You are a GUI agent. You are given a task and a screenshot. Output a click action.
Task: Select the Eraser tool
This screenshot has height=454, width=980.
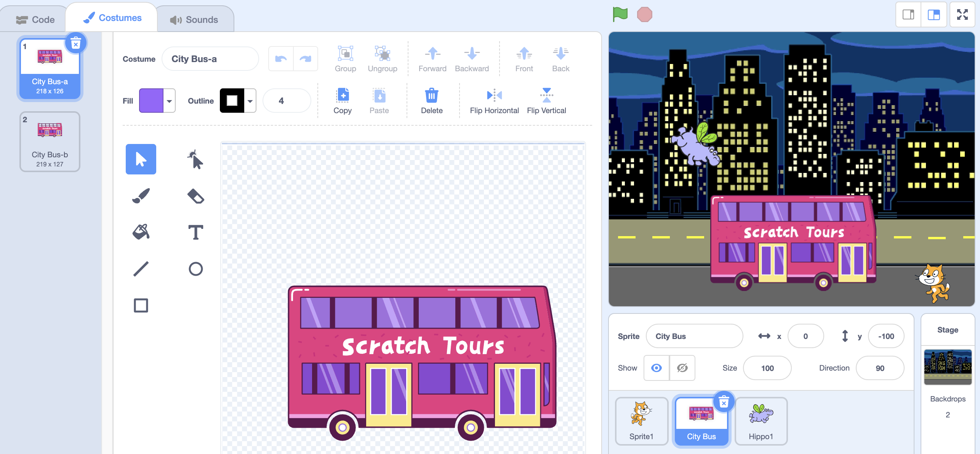click(195, 196)
